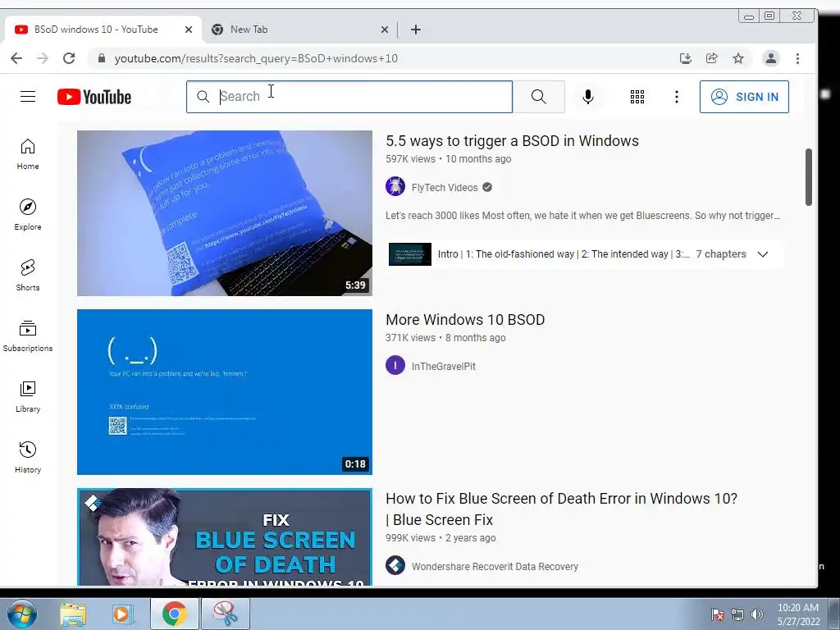The image size is (840, 630).
Task: Click the network tray icon
Action: [x=737, y=614]
